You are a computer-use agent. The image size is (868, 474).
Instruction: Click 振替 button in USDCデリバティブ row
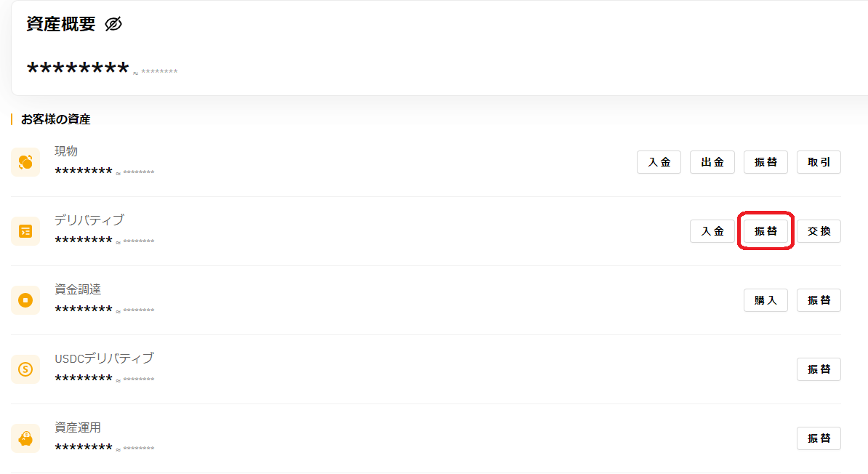(x=819, y=369)
